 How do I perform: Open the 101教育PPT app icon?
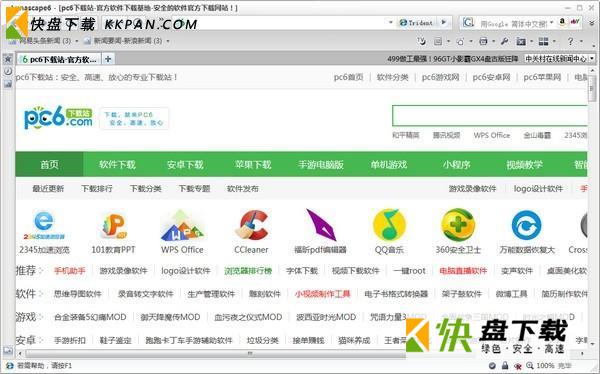(114, 226)
